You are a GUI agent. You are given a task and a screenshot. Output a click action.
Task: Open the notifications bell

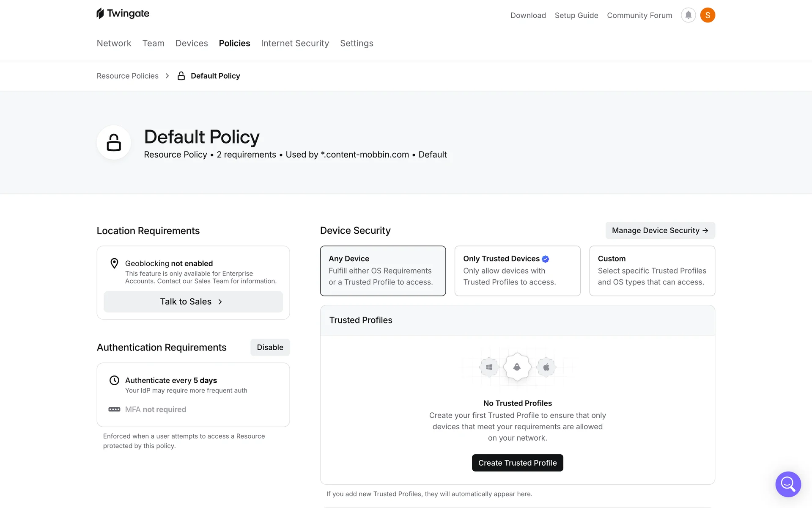pyautogui.click(x=688, y=15)
